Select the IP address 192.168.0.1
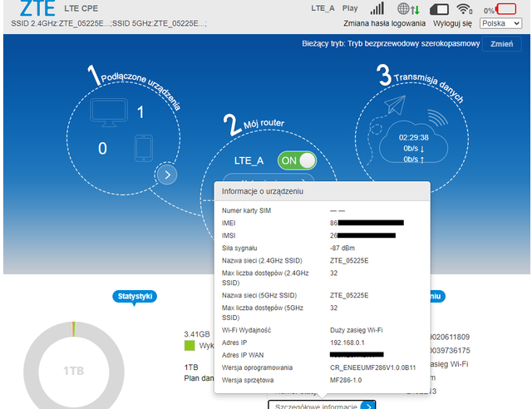The width and height of the screenshot is (532, 409). (x=347, y=342)
